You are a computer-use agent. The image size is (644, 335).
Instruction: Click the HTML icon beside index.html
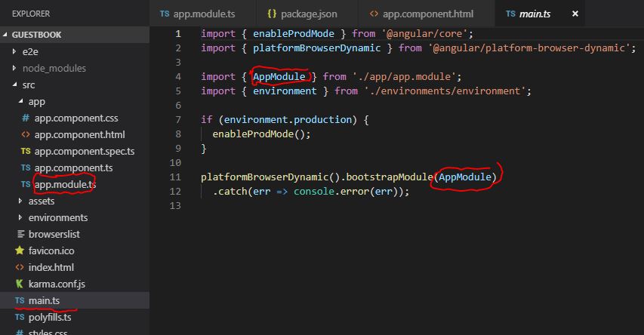pos(20,268)
